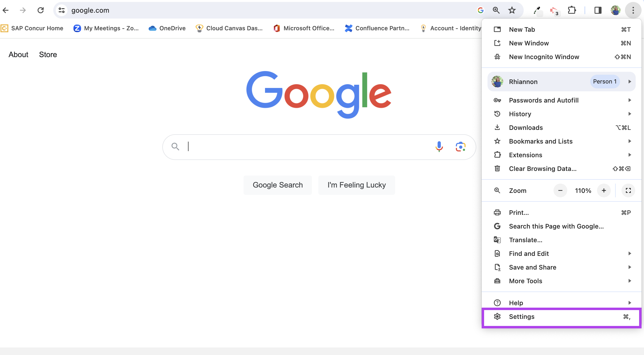This screenshot has width=644, height=355.
Task: Click the Google Search button
Action: coord(278,185)
